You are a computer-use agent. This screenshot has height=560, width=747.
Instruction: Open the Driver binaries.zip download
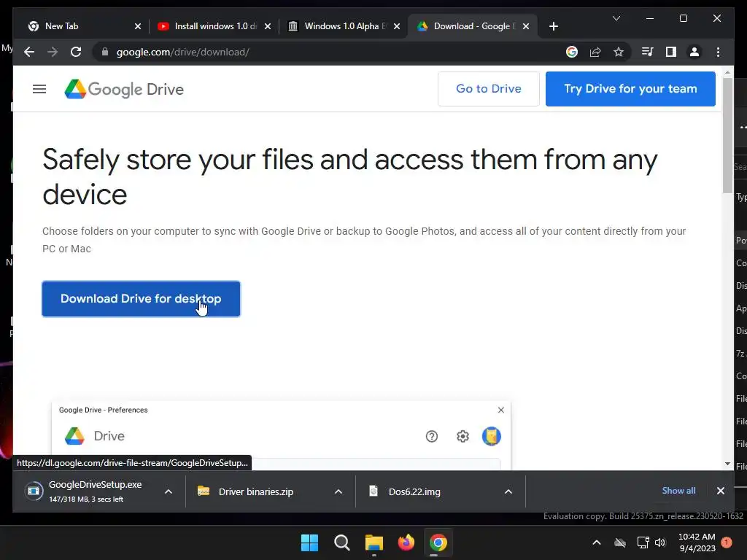[x=256, y=491]
